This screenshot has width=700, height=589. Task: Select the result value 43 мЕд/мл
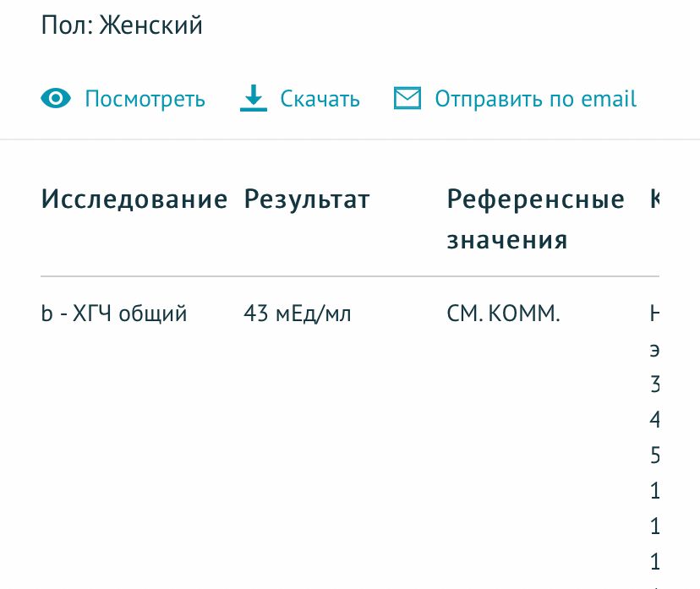[x=298, y=314]
